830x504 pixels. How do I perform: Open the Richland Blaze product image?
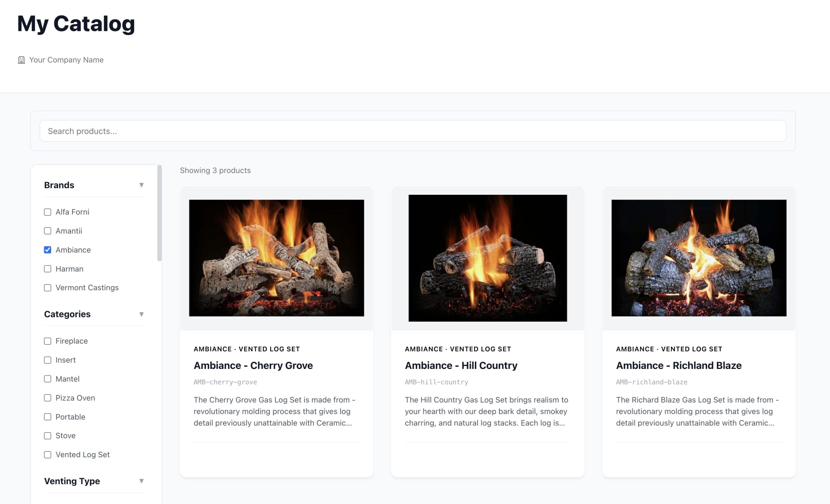pyautogui.click(x=699, y=258)
